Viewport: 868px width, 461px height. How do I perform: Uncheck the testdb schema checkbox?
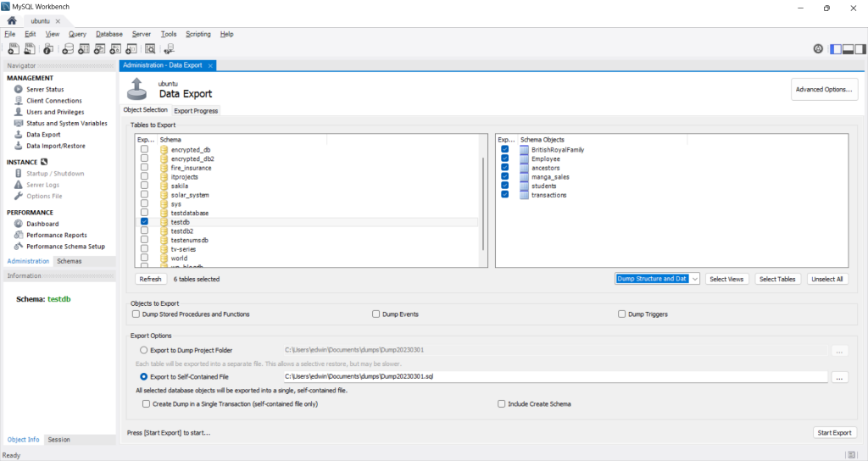tap(144, 221)
